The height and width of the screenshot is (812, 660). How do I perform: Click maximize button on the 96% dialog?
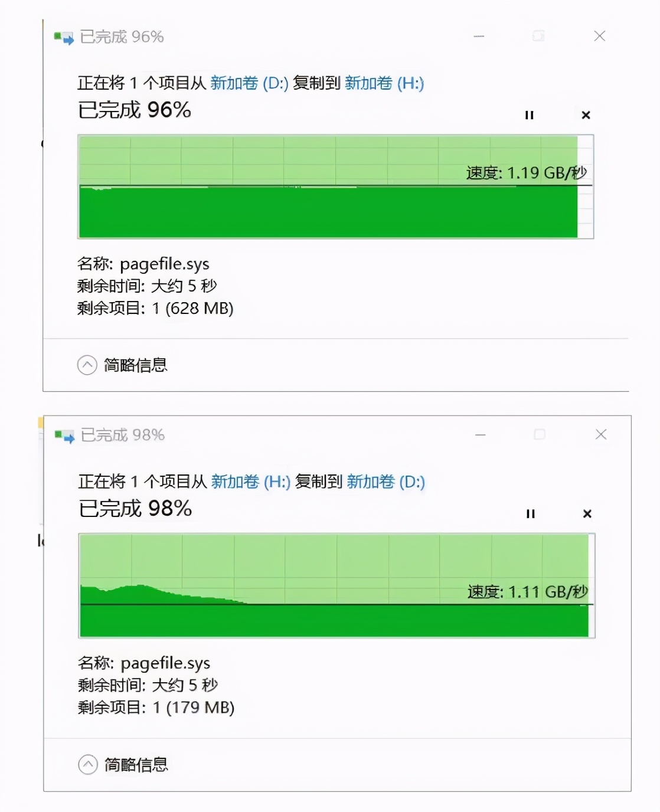[x=538, y=37]
